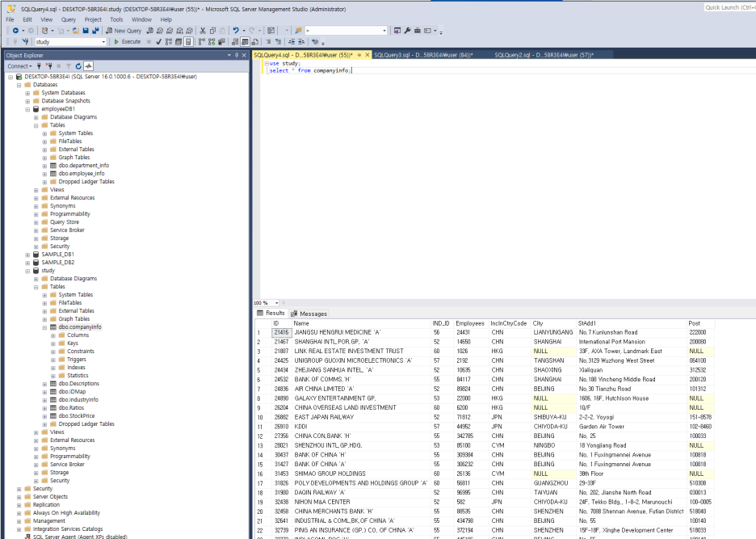This screenshot has height=539, width=756.
Task: Click Object Explorer disconnect plug icon
Action: [48, 66]
